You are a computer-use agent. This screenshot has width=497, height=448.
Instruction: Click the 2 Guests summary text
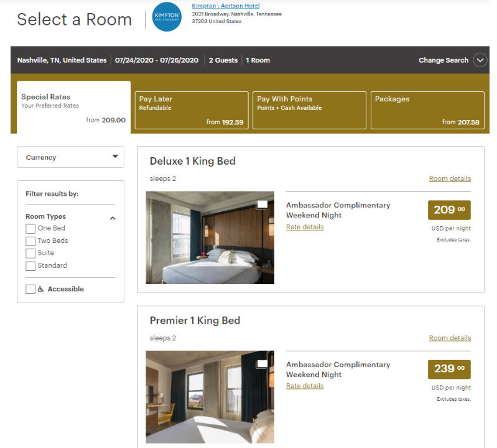click(223, 60)
